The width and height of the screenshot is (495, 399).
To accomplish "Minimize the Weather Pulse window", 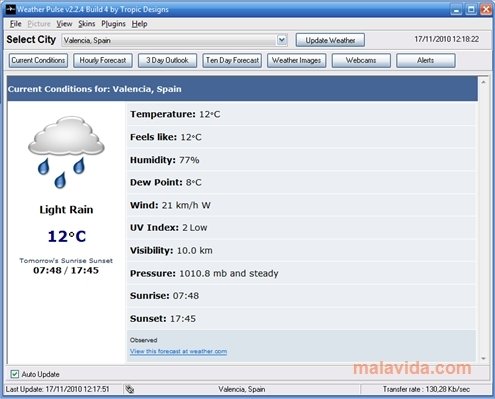I will click(x=456, y=9).
